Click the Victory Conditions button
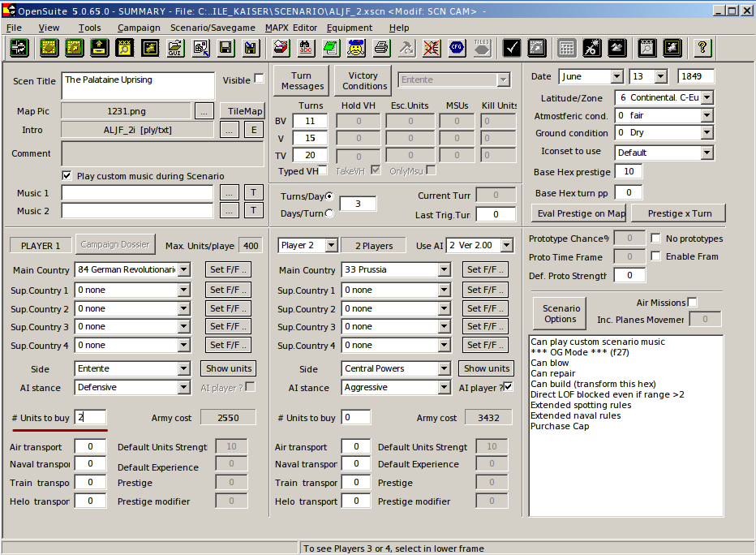Image resolution: width=756 pixels, height=555 pixels. tap(363, 80)
